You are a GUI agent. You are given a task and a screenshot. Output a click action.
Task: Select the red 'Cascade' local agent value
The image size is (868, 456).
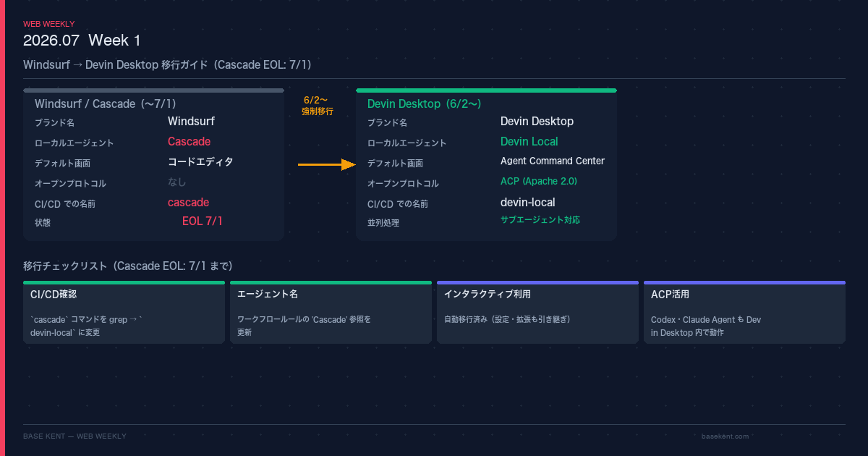click(x=190, y=141)
